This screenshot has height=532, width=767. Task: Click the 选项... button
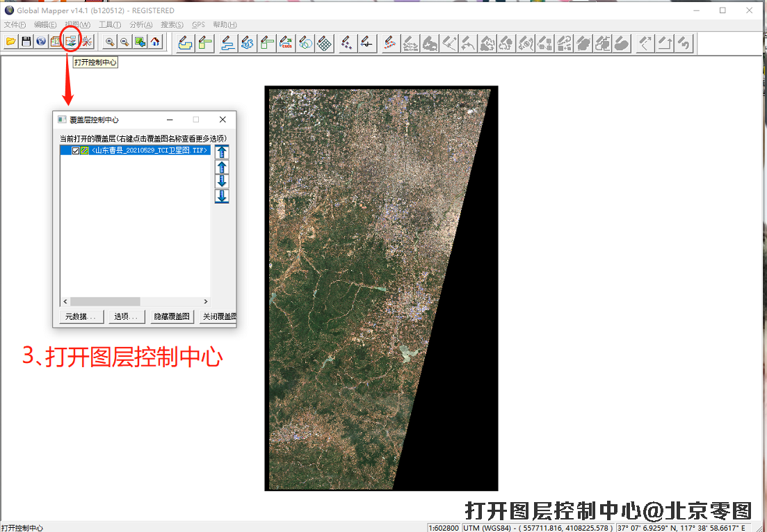[126, 316]
